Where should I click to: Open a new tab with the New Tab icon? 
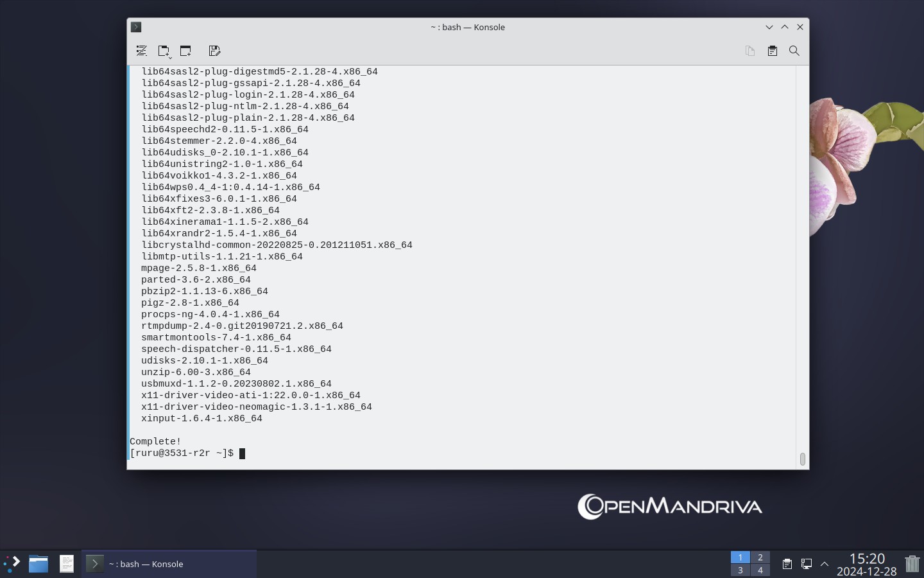163,51
